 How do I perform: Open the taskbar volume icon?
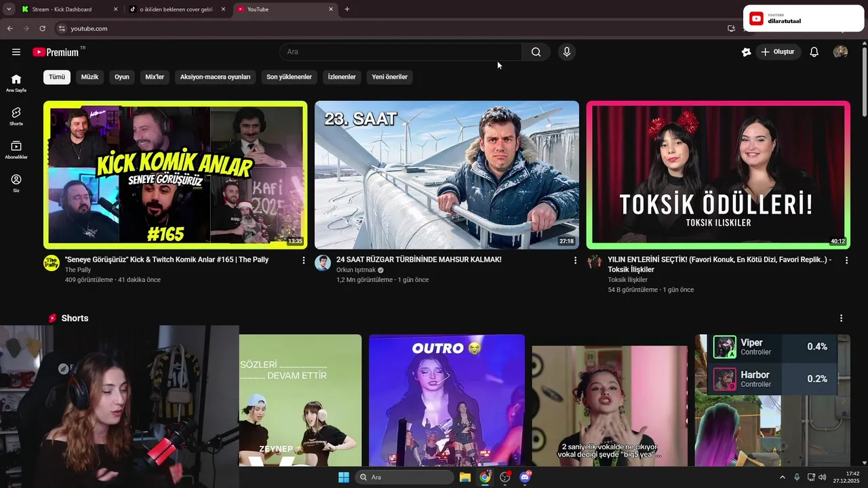pos(823,477)
